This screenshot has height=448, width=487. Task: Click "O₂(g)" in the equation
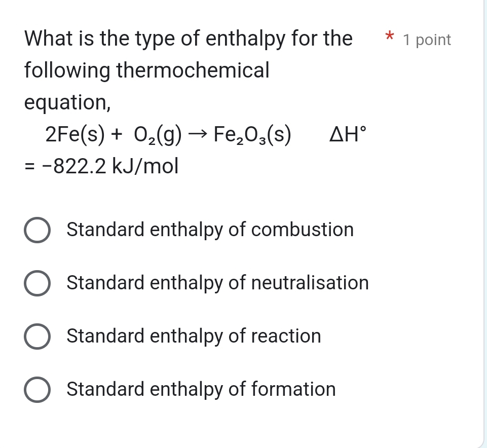point(155,134)
